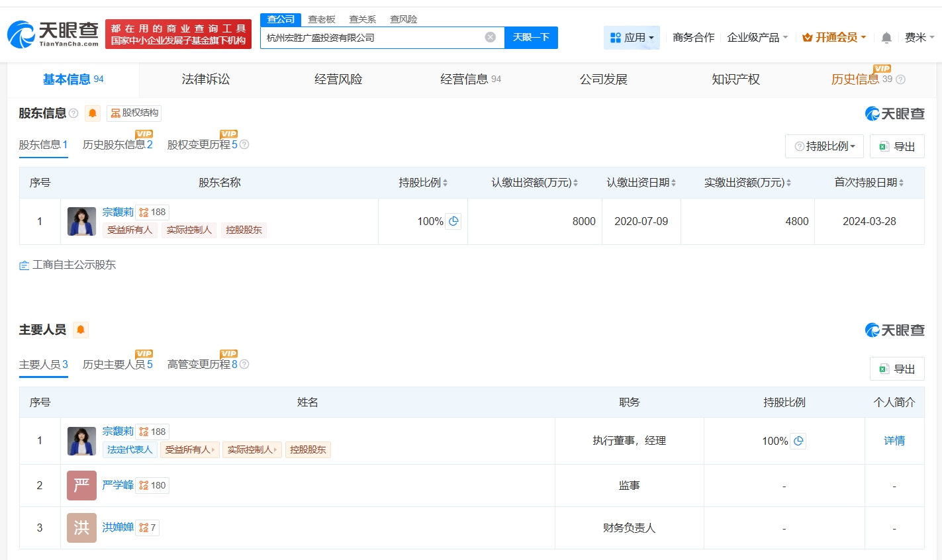The image size is (942, 560).
Task: Click 实际控制人 tag in personnel row
Action: [252, 450]
